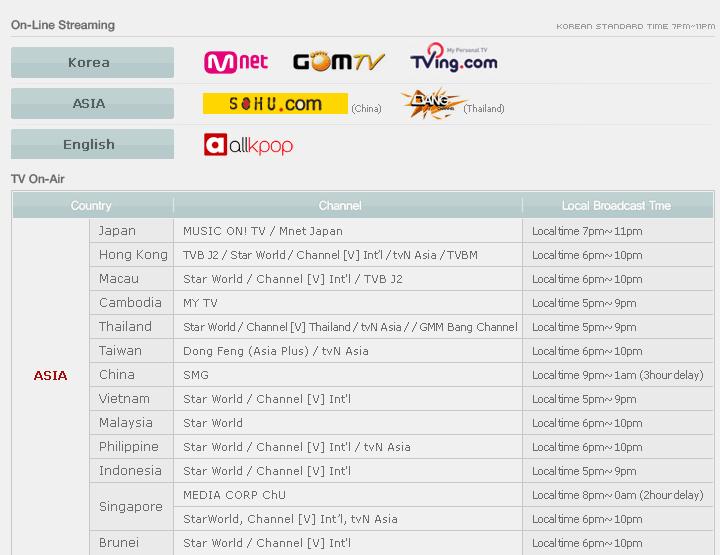Select the Hong Kong country cell
720x555 pixels.
point(131,255)
